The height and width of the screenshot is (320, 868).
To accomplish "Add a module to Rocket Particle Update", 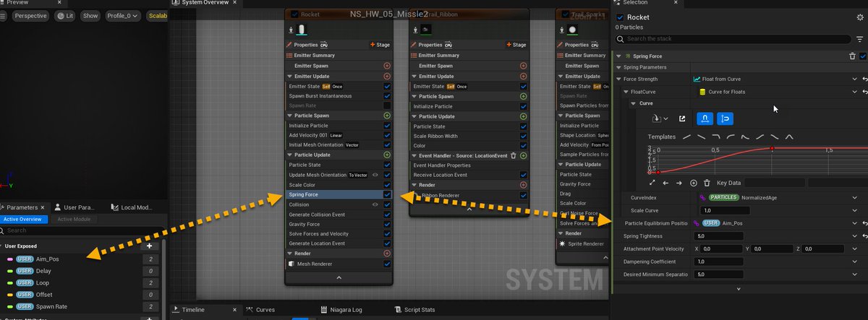I will (386, 155).
